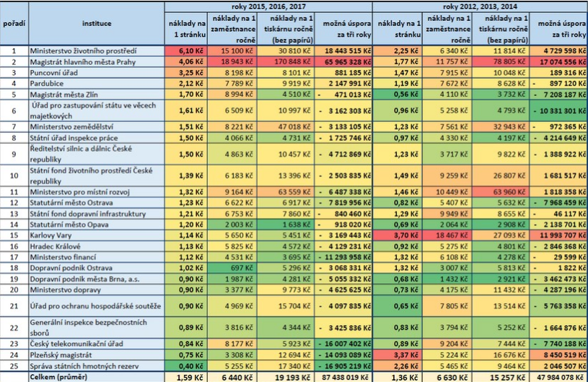Click the '1 638 Kč' printer cost cell

pos(286,225)
